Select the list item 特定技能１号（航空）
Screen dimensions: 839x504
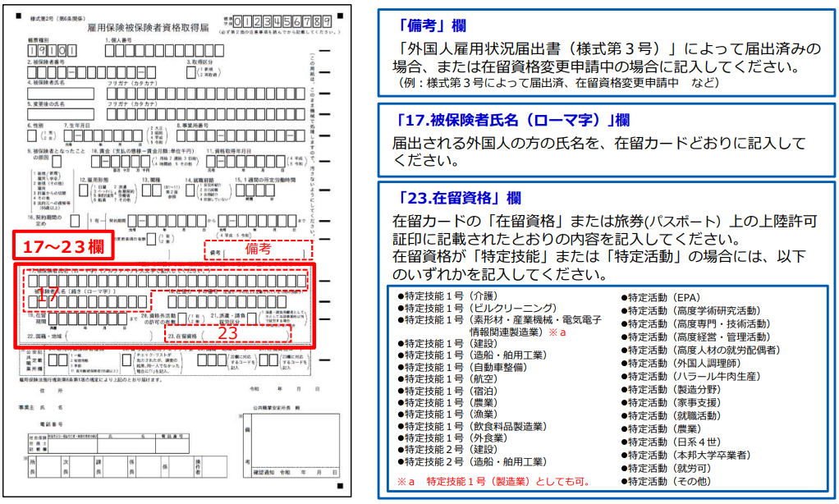[x=447, y=379]
